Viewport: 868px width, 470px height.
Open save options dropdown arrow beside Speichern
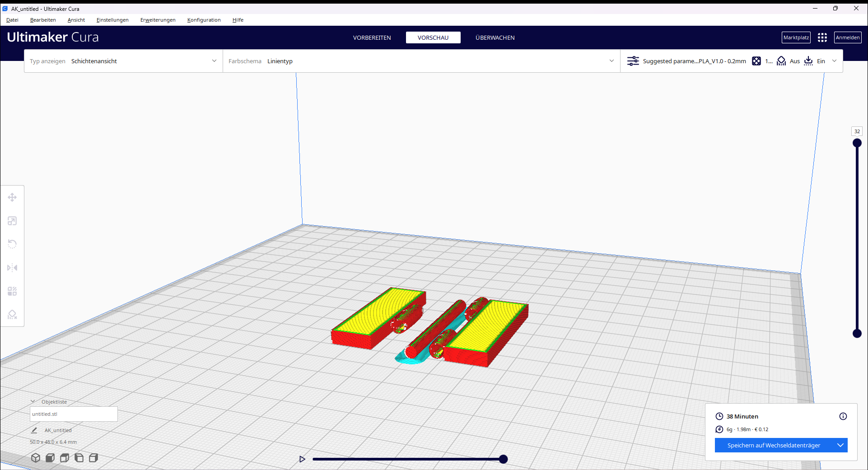[840, 445]
